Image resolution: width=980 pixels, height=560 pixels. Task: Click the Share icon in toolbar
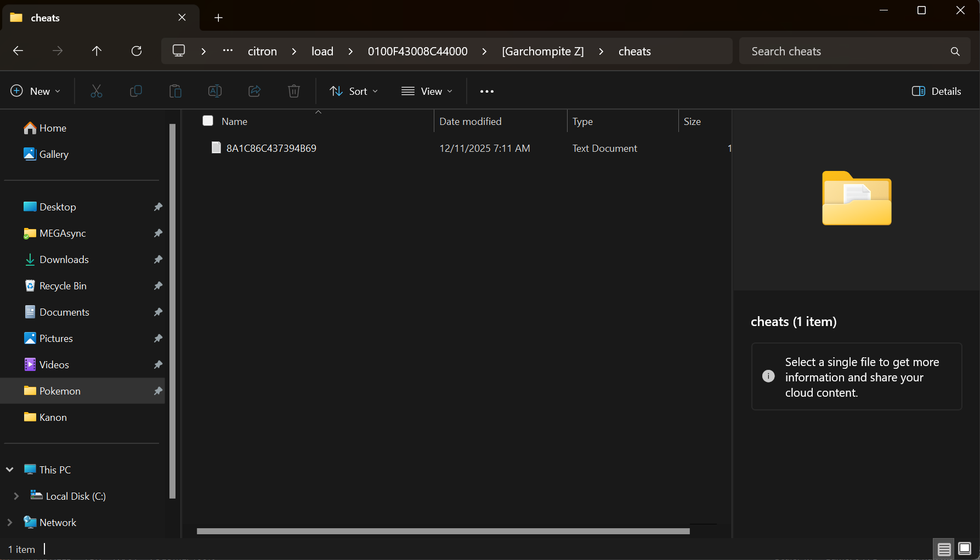(254, 91)
